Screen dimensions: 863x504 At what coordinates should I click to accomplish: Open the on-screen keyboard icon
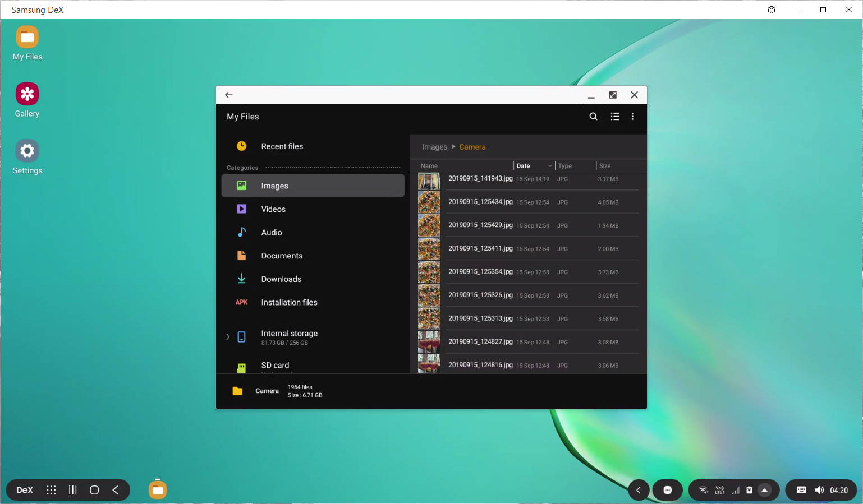(x=801, y=490)
